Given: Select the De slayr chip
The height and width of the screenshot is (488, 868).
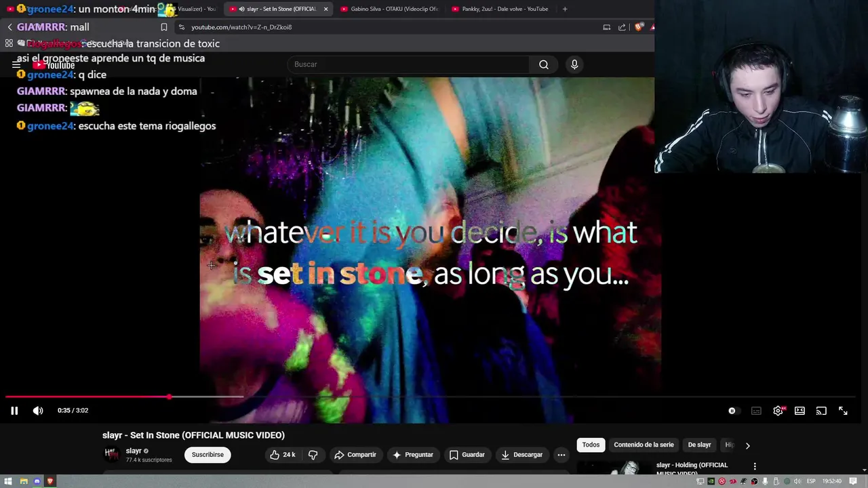Looking at the screenshot, I should (699, 445).
